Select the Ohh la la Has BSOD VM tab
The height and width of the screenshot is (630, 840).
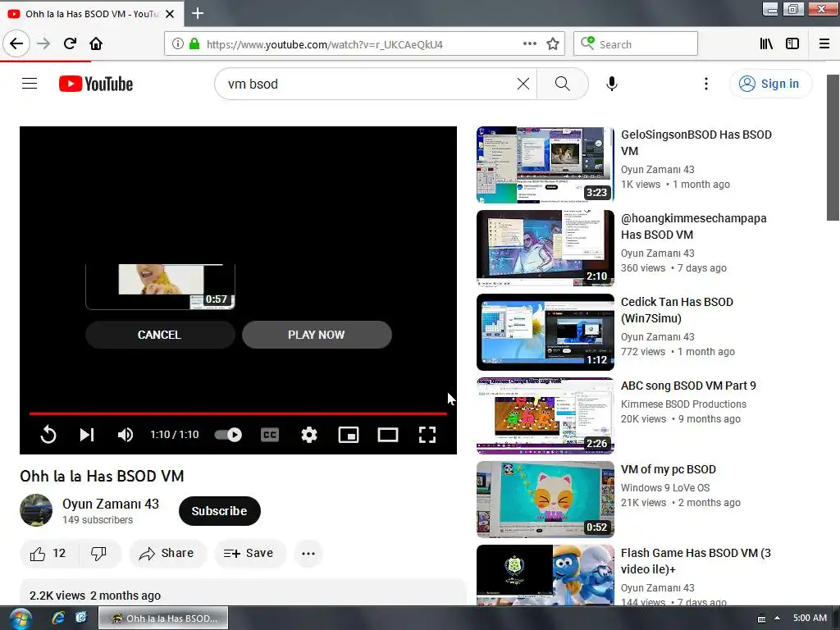92,14
